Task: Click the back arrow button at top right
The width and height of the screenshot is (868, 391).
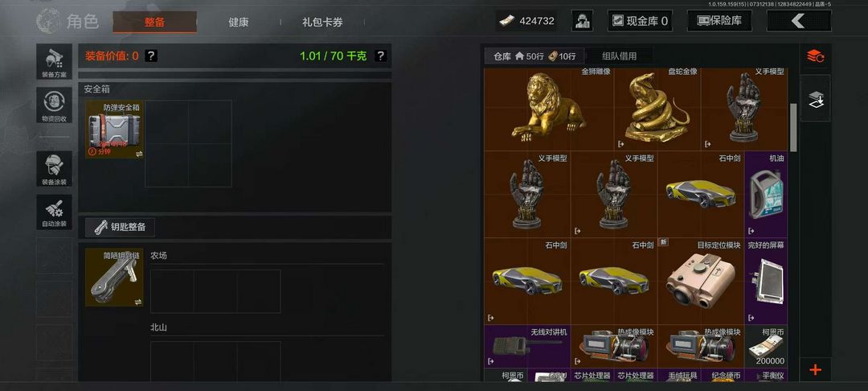Action: [799, 21]
